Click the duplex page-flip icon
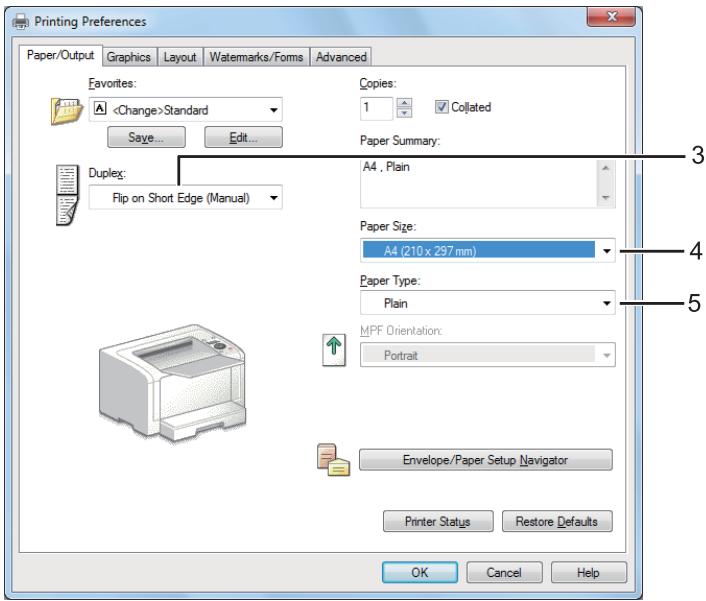 point(67,195)
